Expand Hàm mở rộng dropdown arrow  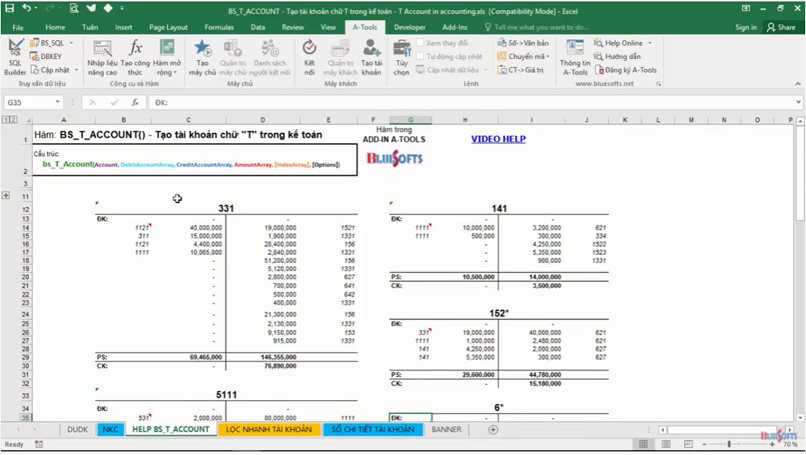[175, 72]
